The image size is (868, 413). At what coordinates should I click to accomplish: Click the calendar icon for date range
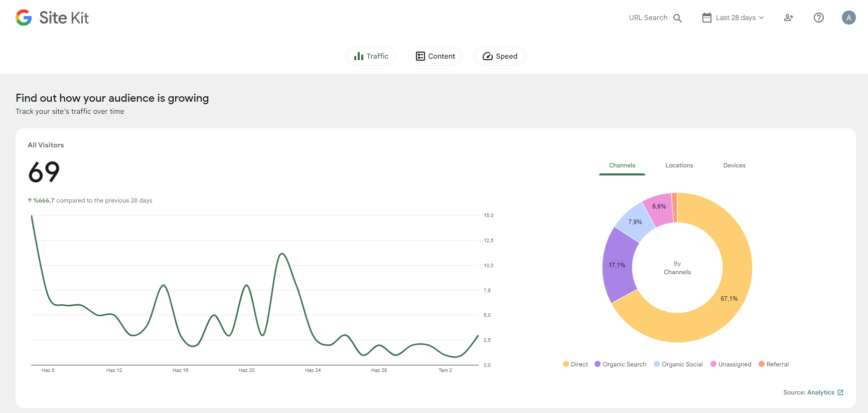pos(706,18)
